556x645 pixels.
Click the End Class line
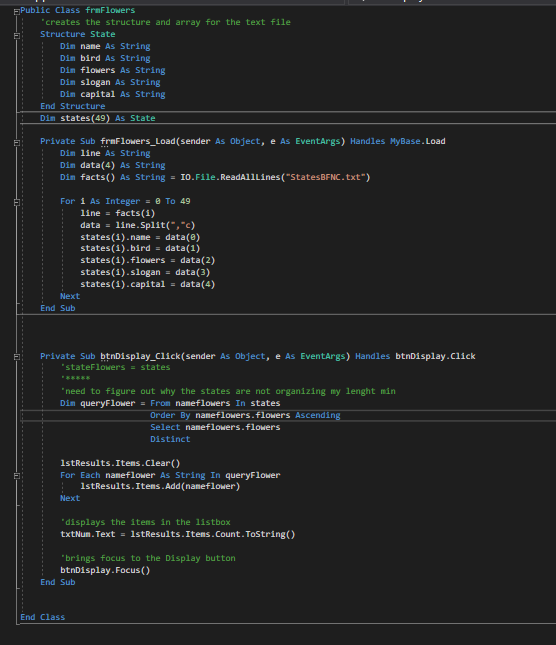43,617
